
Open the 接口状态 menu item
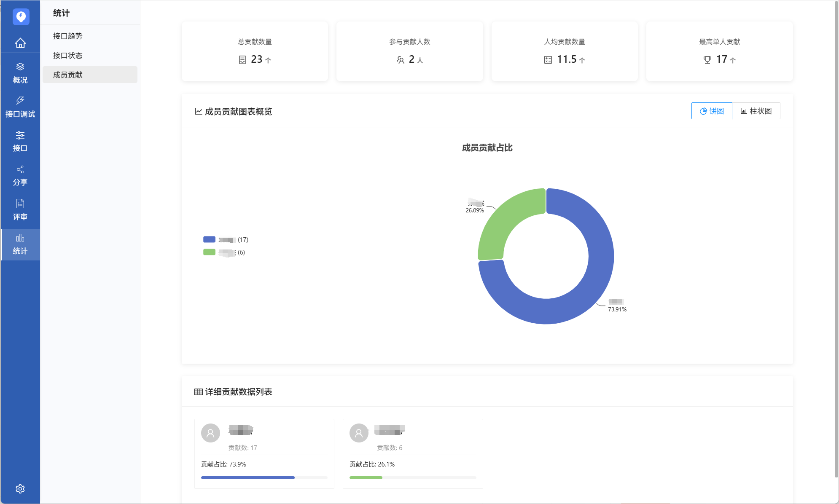click(x=68, y=56)
